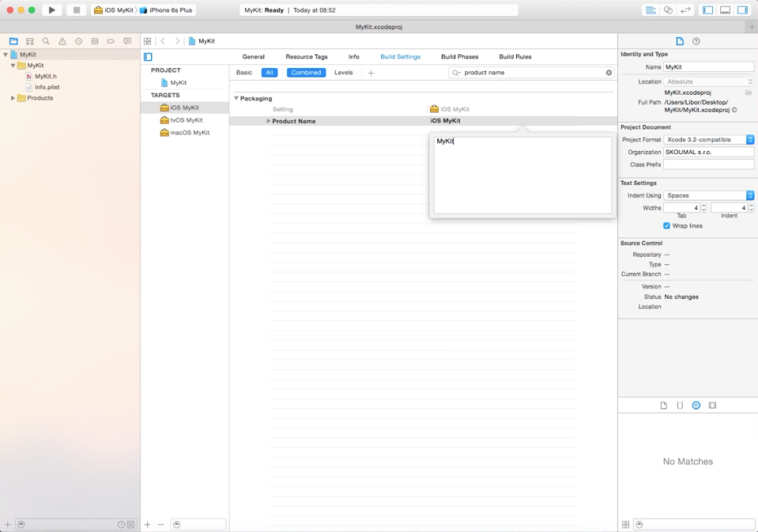Add a new target with plus
Viewport: 758px width, 532px height.
(147, 525)
